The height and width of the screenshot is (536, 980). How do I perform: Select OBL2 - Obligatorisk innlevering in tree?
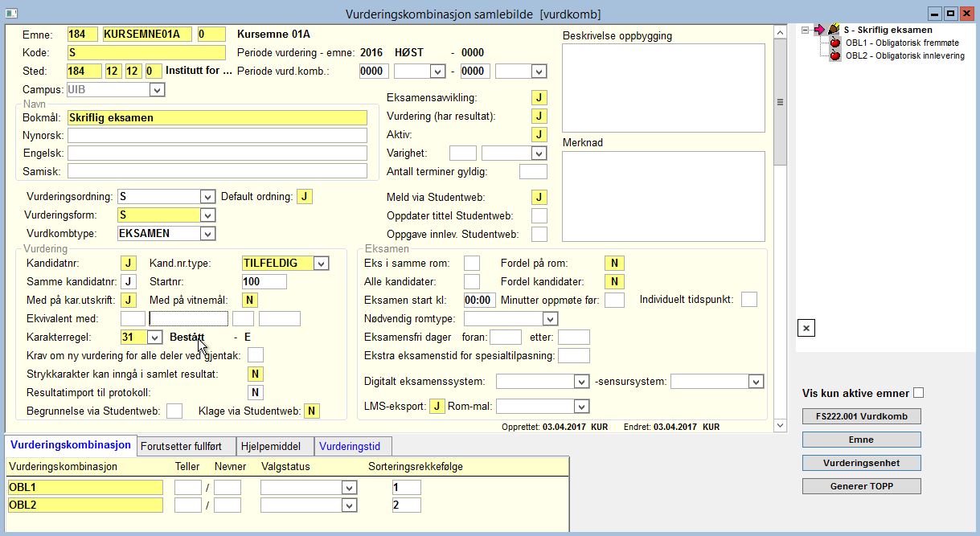pyautogui.click(x=904, y=55)
